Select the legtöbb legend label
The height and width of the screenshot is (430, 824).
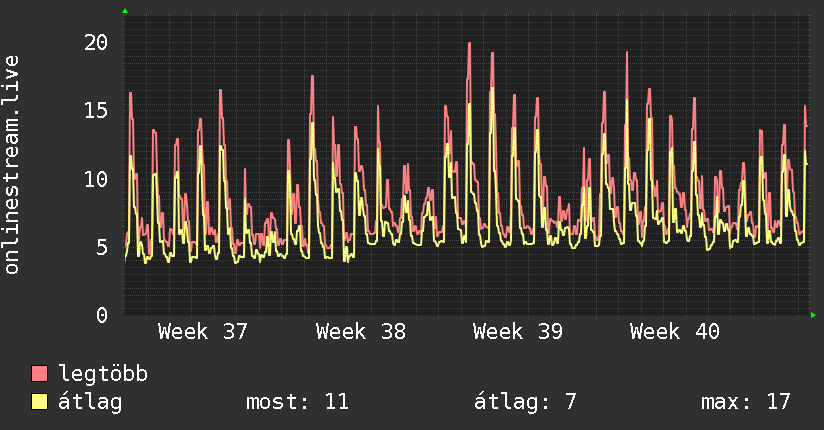pyautogui.click(x=103, y=374)
